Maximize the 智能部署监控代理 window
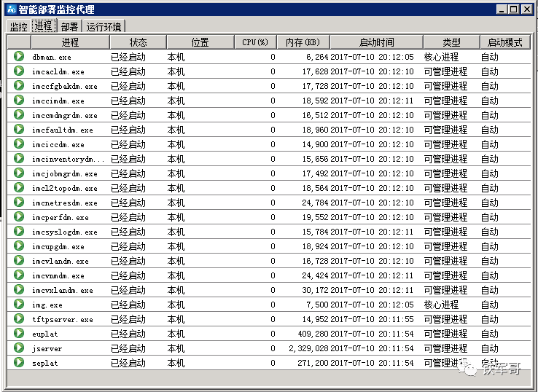Image resolution: width=538 pixels, height=392 pixels. point(513,9)
